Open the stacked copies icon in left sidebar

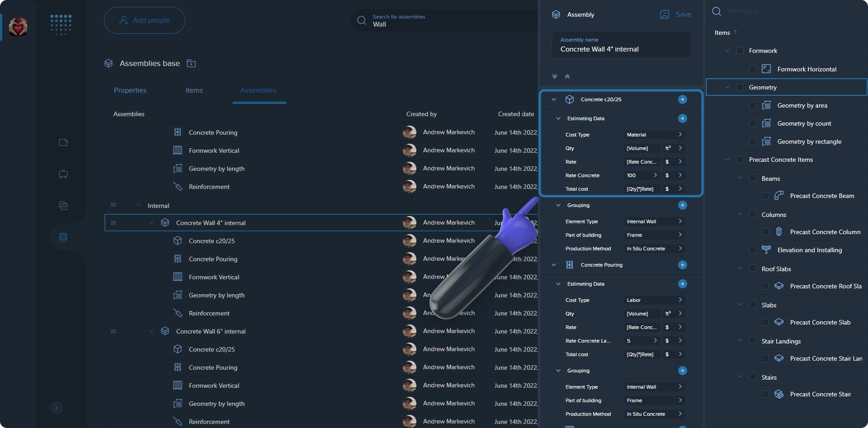coord(63,206)
